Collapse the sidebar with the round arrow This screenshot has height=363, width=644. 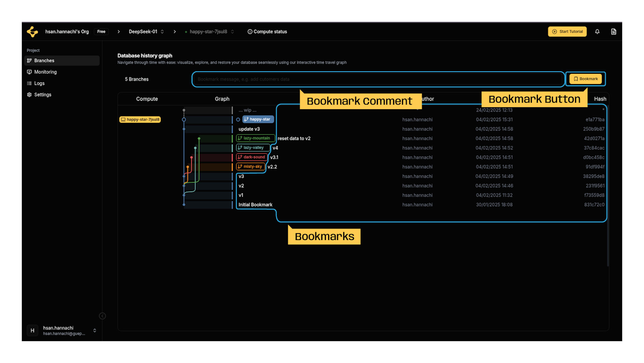[x=102, y=316]
